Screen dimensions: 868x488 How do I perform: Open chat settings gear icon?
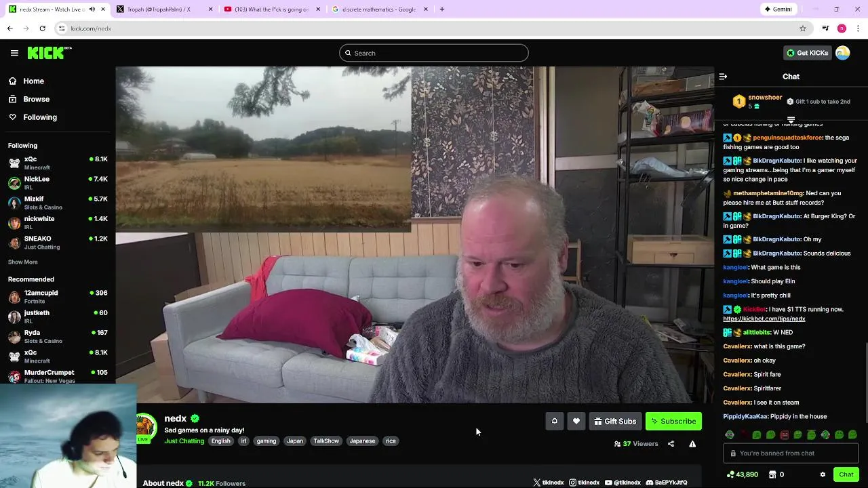click(x=823, y=474)
